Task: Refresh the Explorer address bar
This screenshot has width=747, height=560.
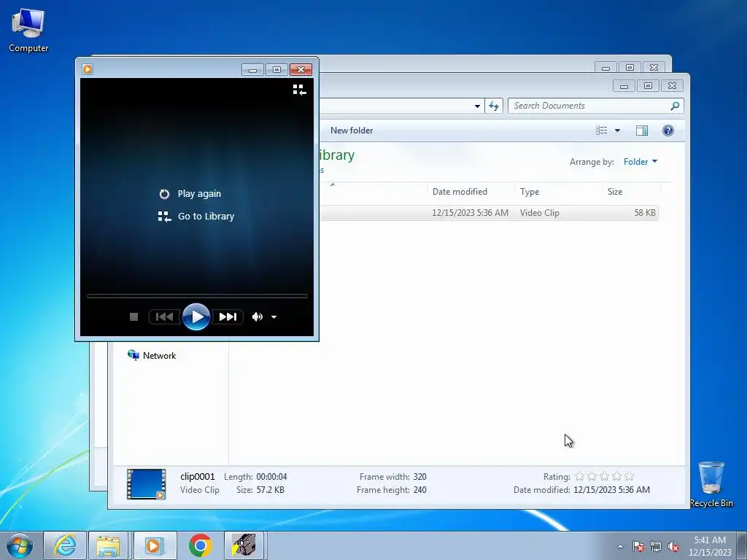Action: coord(494,106)
